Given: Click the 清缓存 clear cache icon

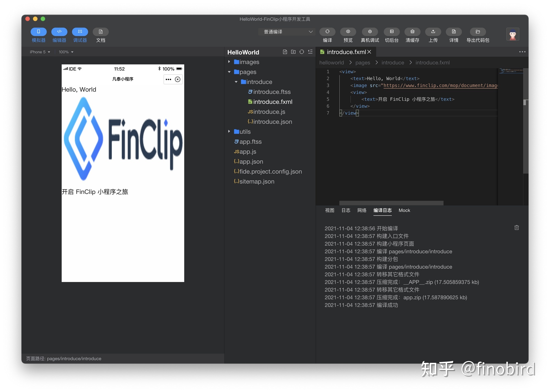Looking at the screenshot, I should point(412,32).
